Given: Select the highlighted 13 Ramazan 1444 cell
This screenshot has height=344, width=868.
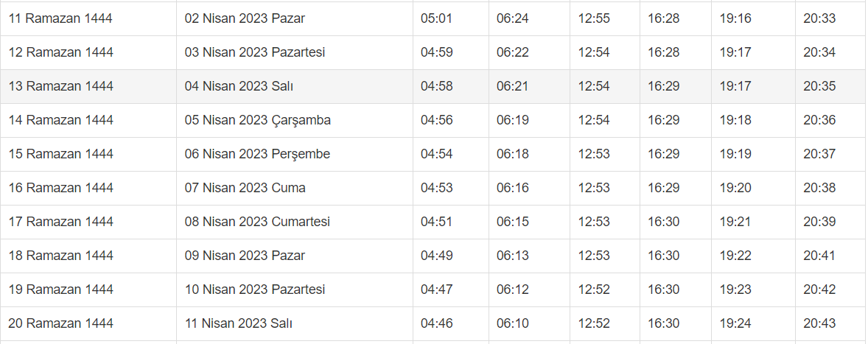Looking at the screenshot, I should [x=60, y=86].
